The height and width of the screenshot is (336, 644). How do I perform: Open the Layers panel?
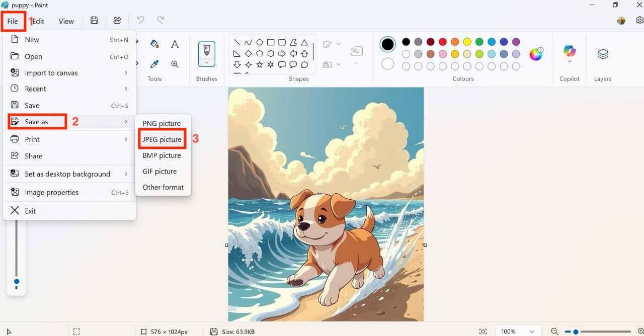603,54
